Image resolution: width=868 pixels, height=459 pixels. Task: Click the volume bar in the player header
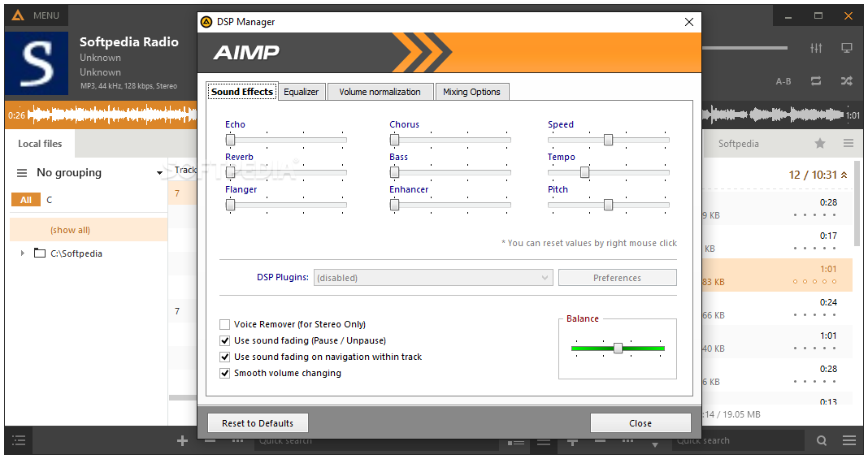744,48
